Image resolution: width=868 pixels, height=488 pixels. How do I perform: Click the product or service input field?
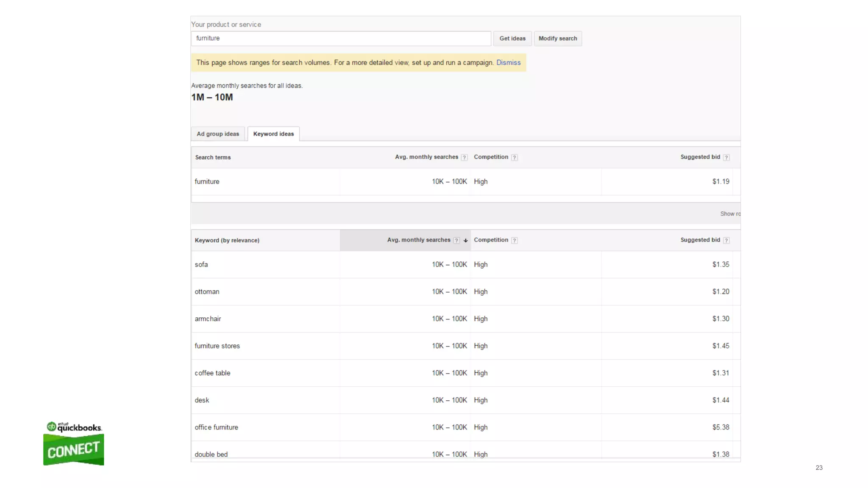[341, 39]
